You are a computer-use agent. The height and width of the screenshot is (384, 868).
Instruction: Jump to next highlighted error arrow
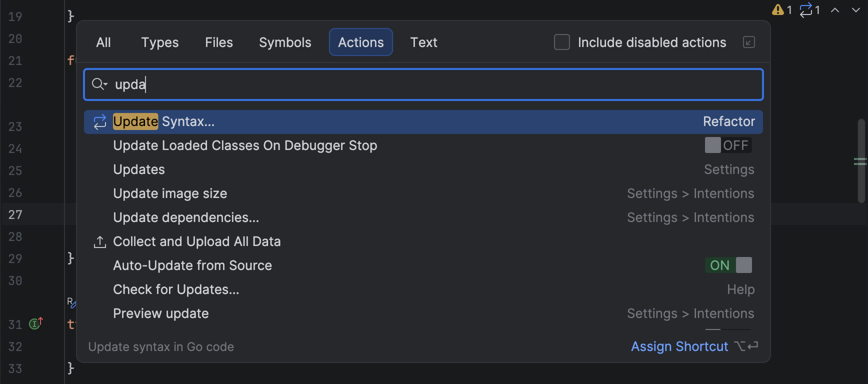tap(855, 10)
